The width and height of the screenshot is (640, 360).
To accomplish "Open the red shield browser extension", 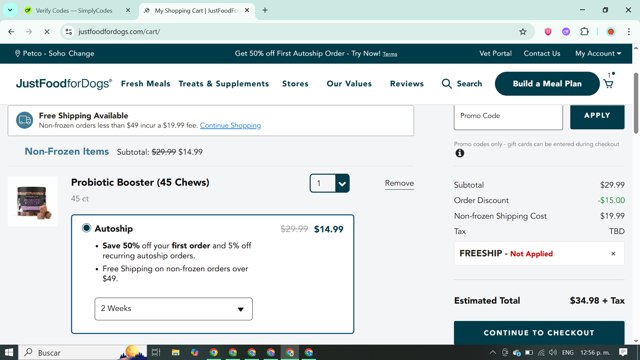I will 548,31.
